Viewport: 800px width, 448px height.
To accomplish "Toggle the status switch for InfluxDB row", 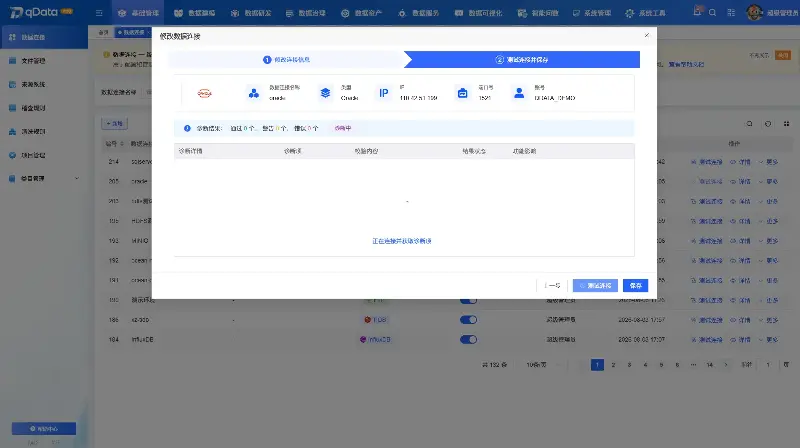I will (468, 339).
